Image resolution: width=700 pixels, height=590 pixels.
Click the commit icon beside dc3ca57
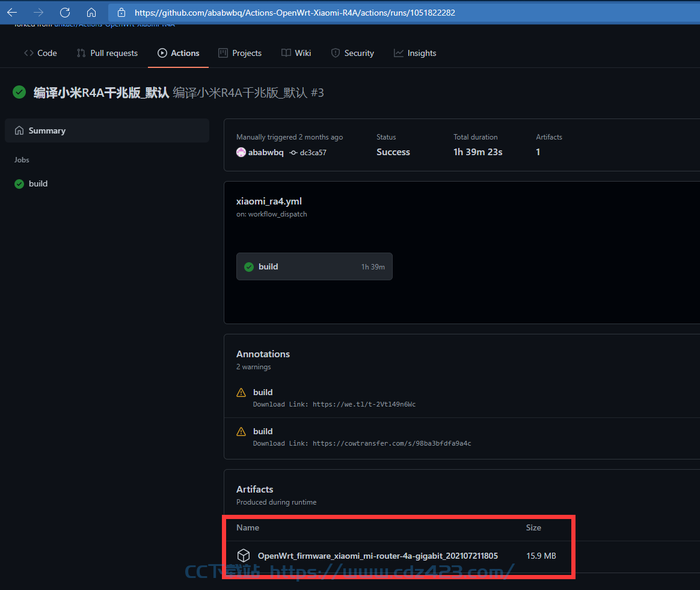point(293,153)
